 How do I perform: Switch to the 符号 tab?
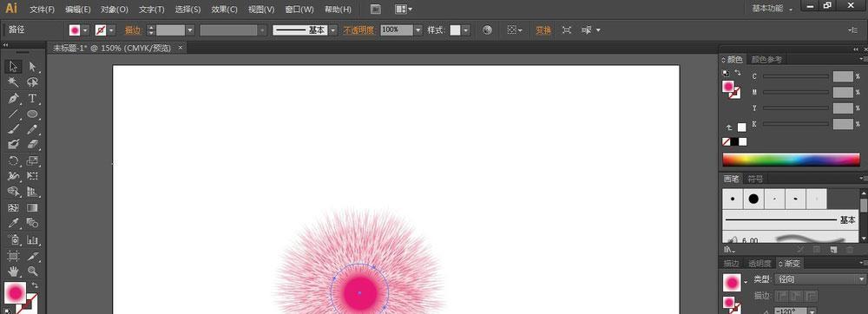756,179
